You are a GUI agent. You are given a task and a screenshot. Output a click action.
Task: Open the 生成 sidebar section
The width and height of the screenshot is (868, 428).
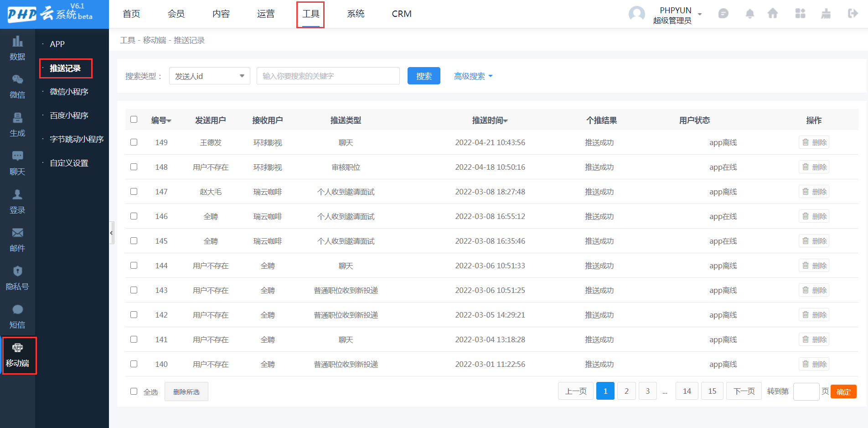coord(17,125)
